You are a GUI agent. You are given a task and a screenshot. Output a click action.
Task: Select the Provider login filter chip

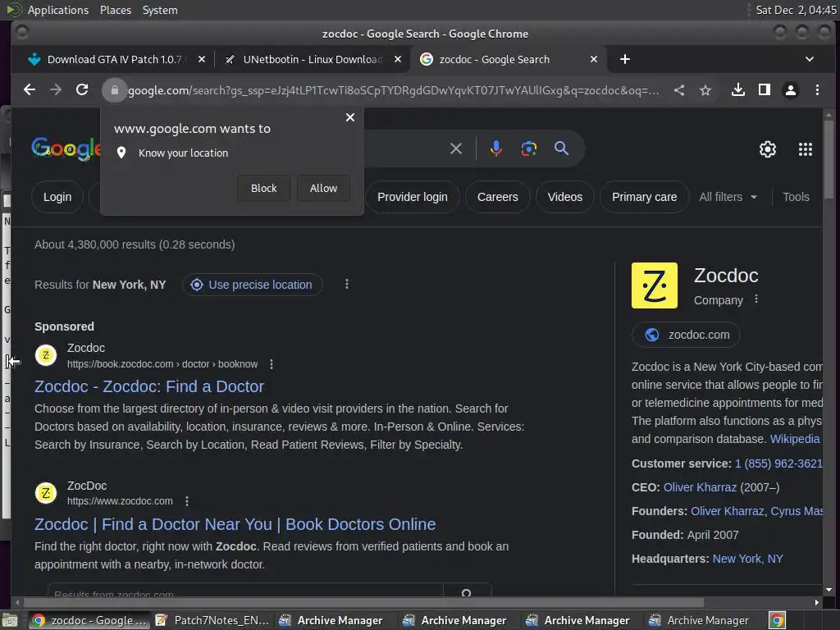(412, 197)
